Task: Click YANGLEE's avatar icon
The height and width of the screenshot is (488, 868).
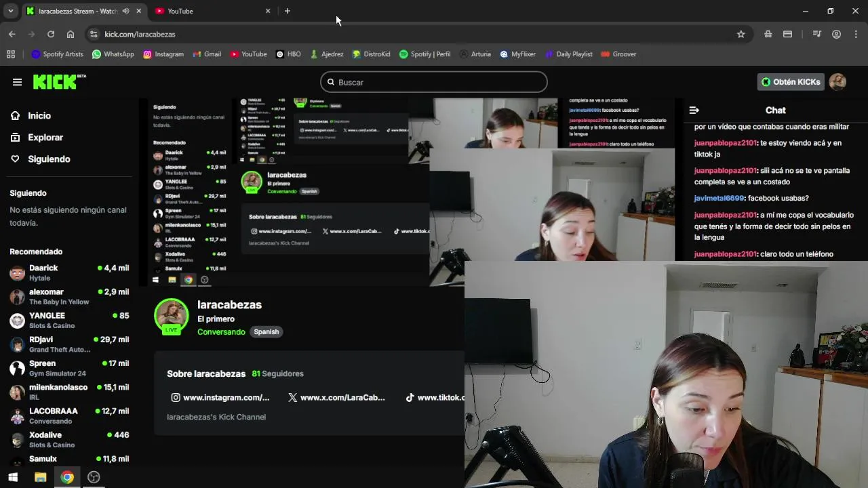Action: 17,321
